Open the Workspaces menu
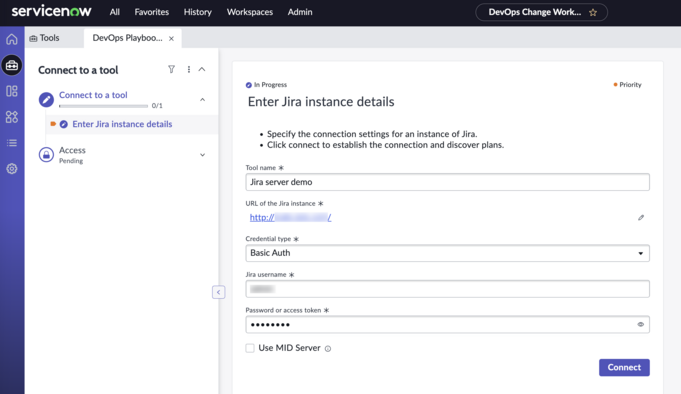This screenshot has width=681, height=394. pyautogui.click(x=250, y=12)
